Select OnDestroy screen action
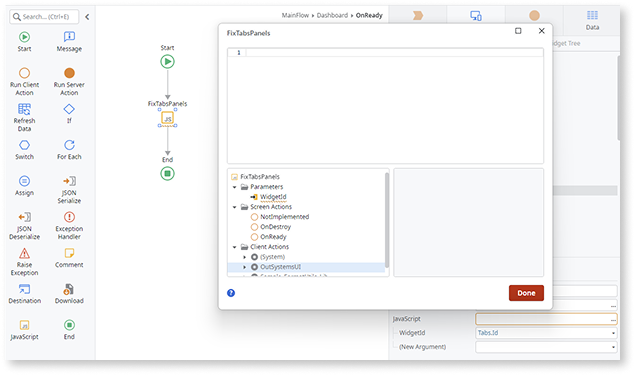 coord(275,227)
